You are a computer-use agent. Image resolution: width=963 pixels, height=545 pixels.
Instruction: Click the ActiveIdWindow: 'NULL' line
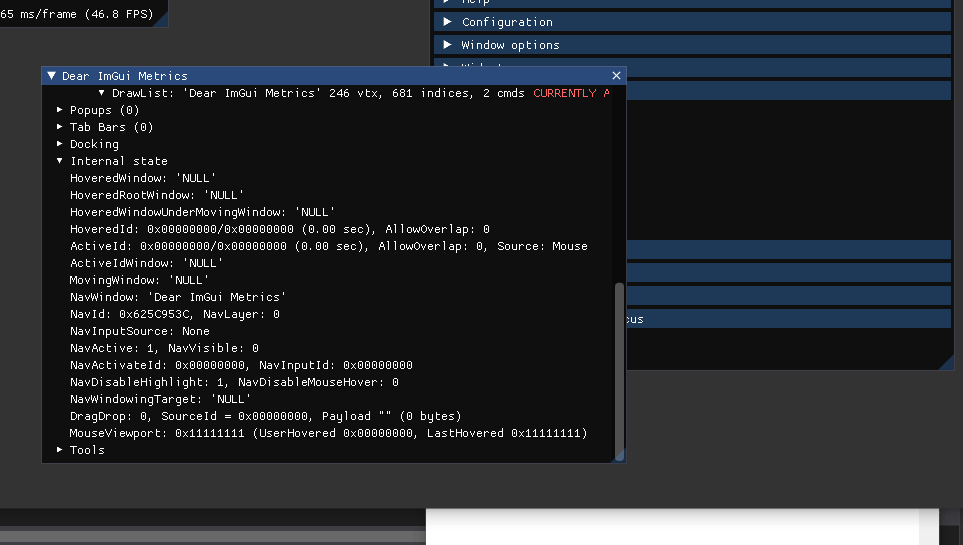coord(146,263)
